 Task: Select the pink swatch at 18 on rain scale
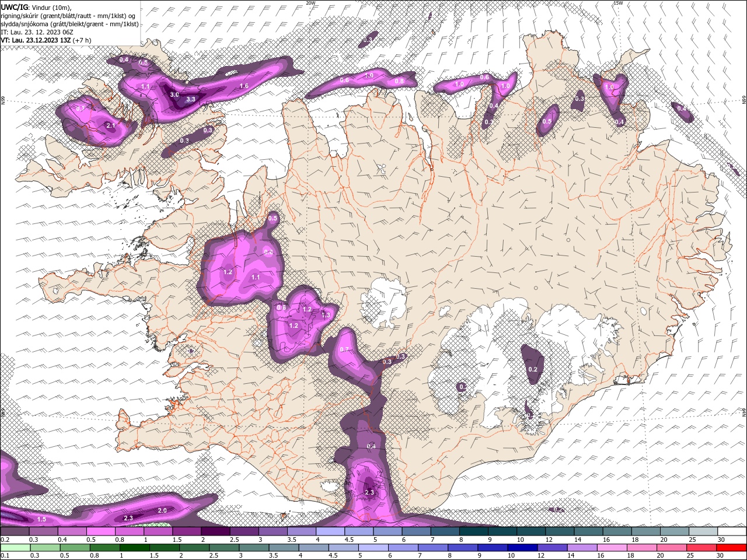(x=642, y=548)
